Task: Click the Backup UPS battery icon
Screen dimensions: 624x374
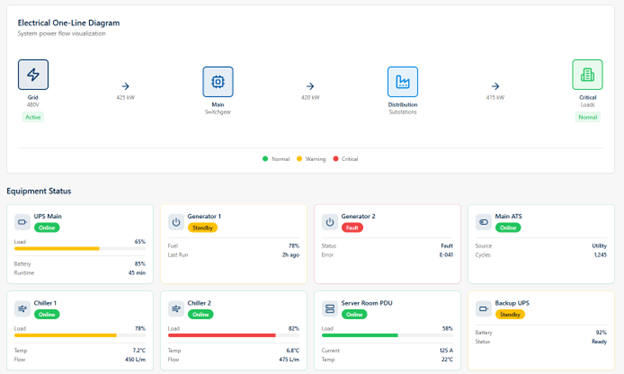Action: (484, 309)
